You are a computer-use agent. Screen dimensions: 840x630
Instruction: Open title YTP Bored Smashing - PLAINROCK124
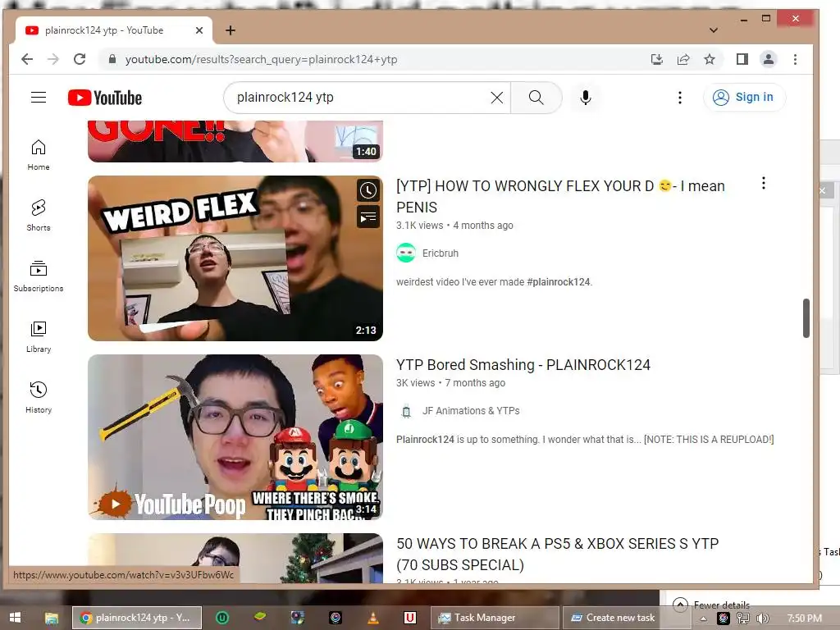coord(523,365)
